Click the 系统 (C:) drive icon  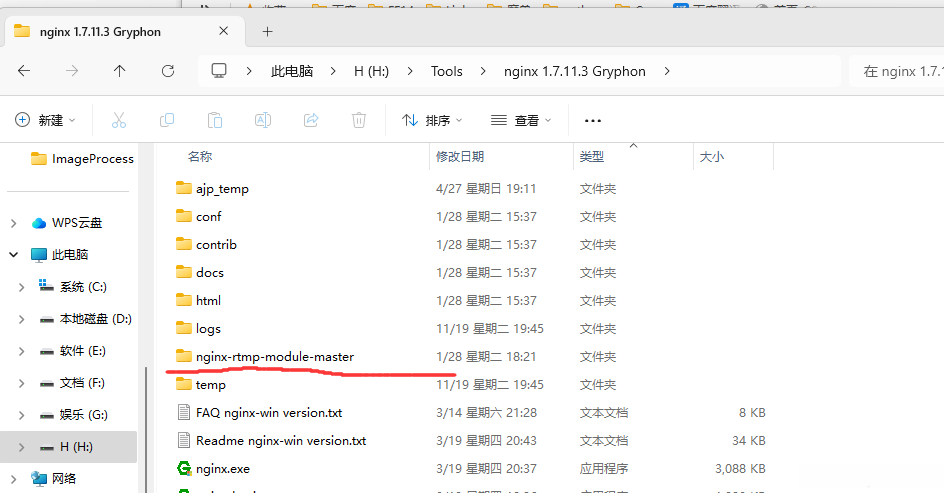pos(46,286)
